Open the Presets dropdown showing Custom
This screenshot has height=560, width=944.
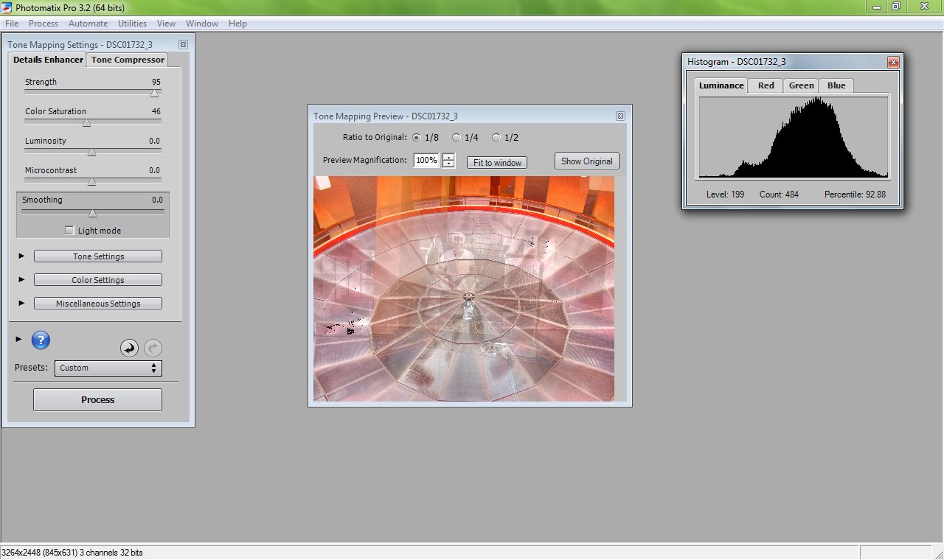[x=108, y=368]
